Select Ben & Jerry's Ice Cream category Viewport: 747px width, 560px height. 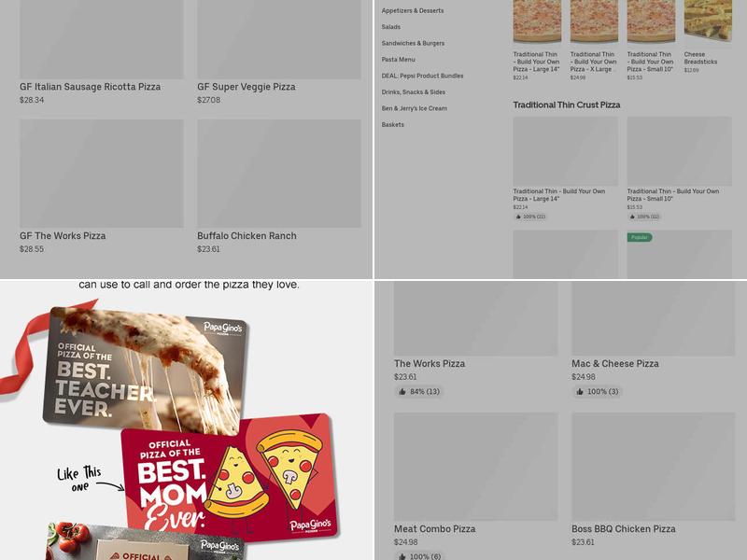(x=414, y=108)
